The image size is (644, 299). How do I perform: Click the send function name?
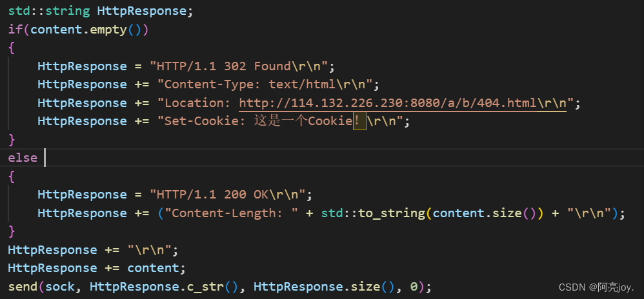23,287
